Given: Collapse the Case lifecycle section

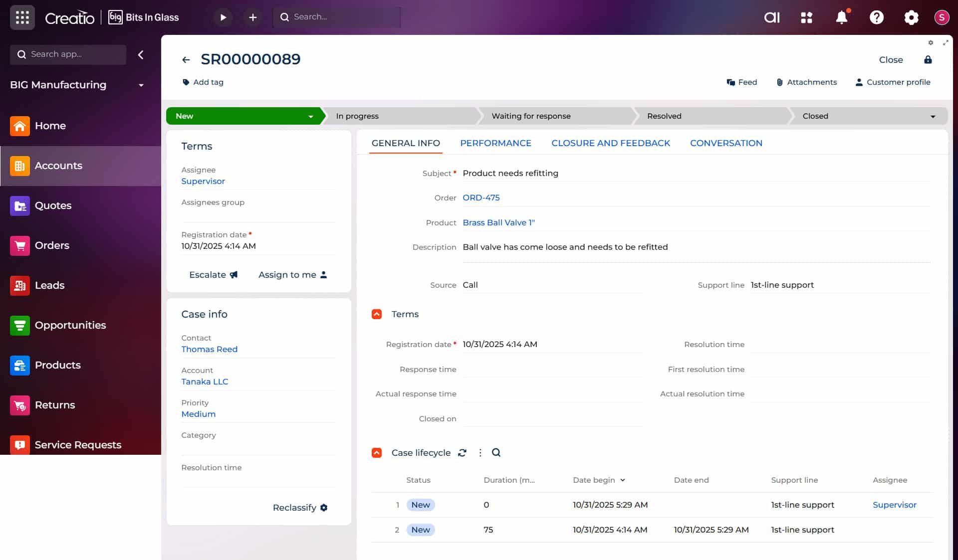Looking at the screenshot, I should (x=377, y=453).
